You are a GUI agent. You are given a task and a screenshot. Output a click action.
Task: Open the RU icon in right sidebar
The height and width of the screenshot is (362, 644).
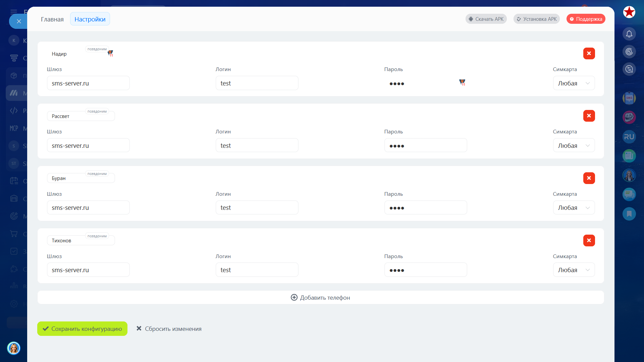pos(629,137)
